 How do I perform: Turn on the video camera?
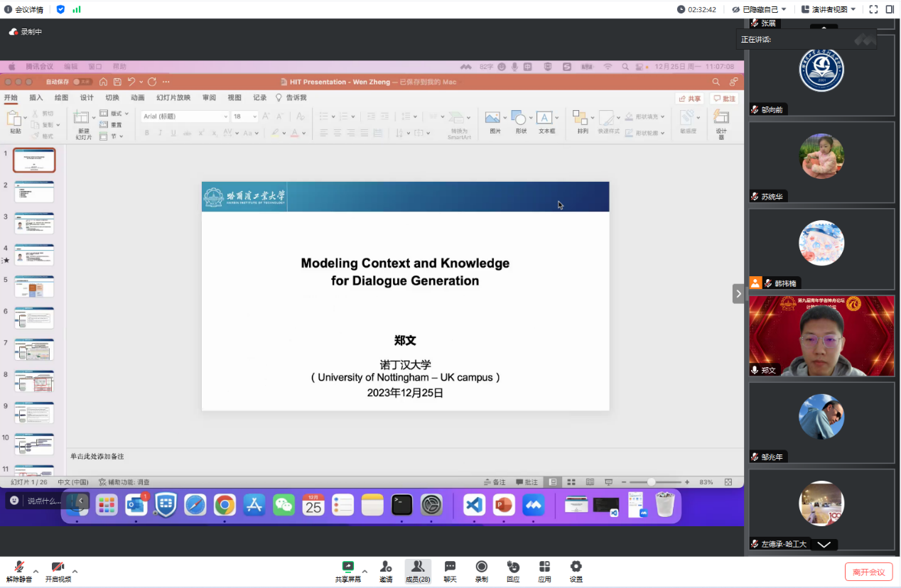[x=58, y=567]
